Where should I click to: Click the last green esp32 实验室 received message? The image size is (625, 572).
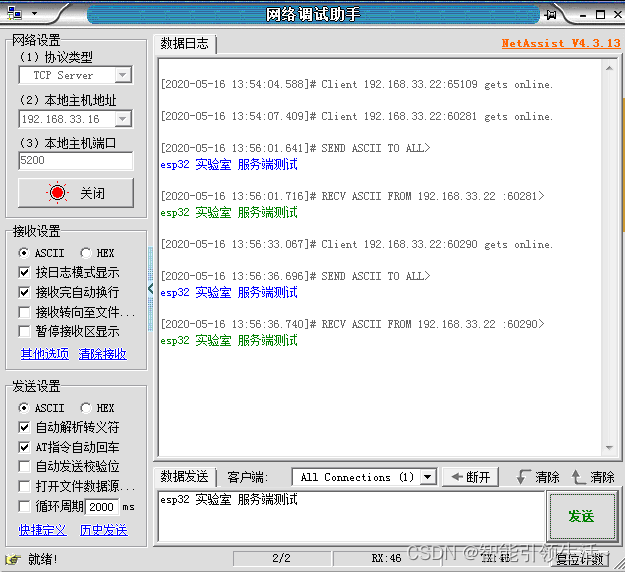(x=229, y=340)
